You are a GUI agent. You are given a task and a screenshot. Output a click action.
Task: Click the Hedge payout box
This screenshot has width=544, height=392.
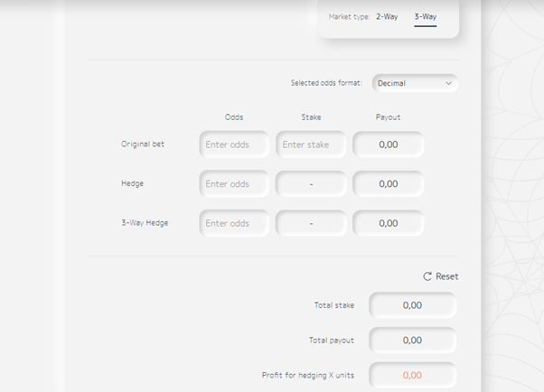(x=389, y=184)
